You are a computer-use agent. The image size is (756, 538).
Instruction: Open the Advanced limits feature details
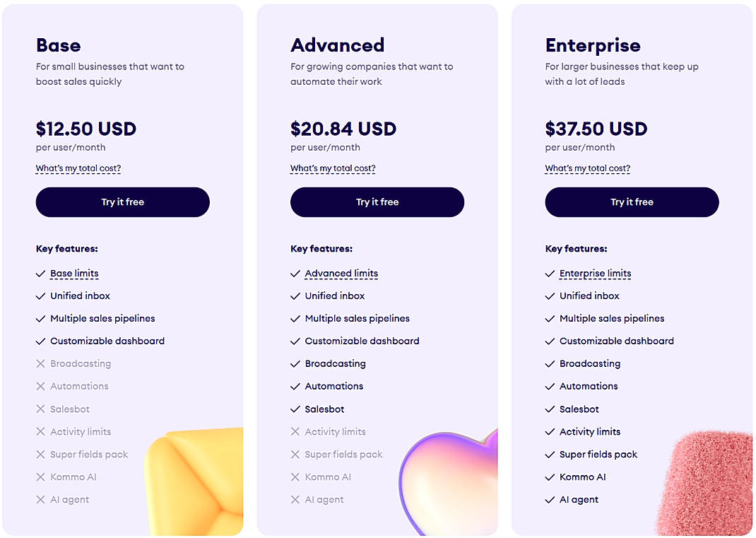(342, 273)
